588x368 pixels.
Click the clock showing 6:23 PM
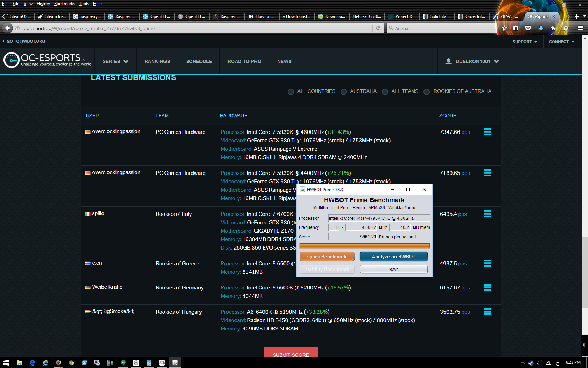coord(573,363)
